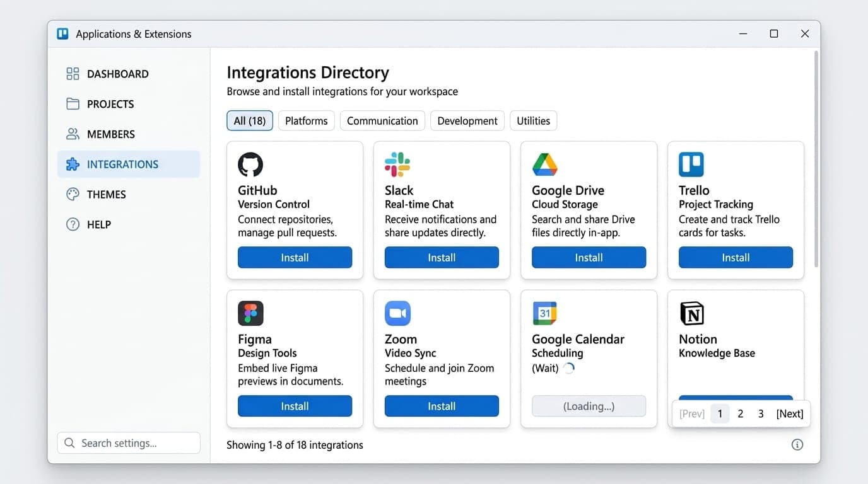Filter by Communication category
Viewport: 868px width, 484px height.
click(x=382, y=121)
